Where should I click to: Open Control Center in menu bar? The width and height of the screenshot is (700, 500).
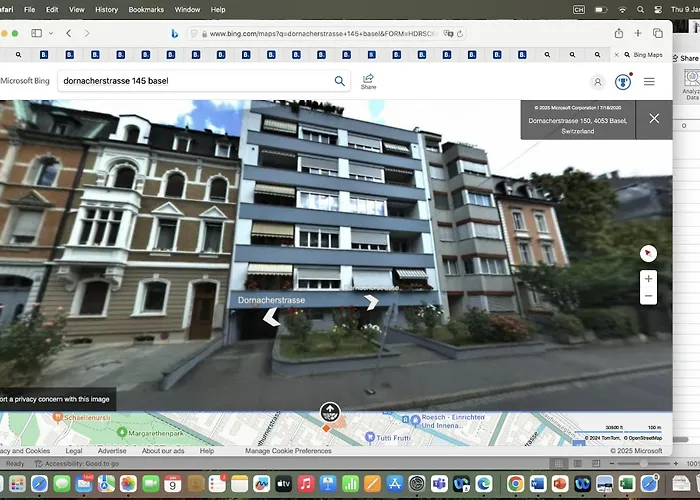(658, 9)
